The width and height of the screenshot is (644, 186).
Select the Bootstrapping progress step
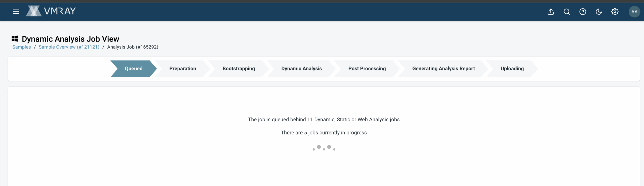click(x=238, y=69)
